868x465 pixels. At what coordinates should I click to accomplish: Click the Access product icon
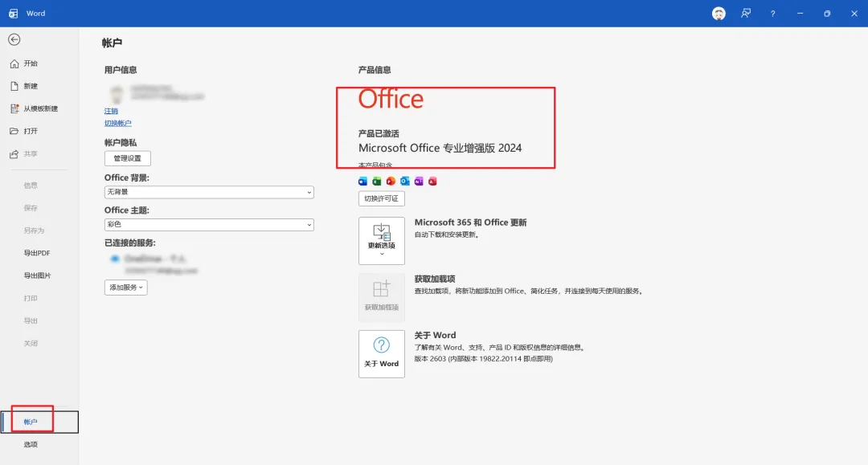click(432, 182)
